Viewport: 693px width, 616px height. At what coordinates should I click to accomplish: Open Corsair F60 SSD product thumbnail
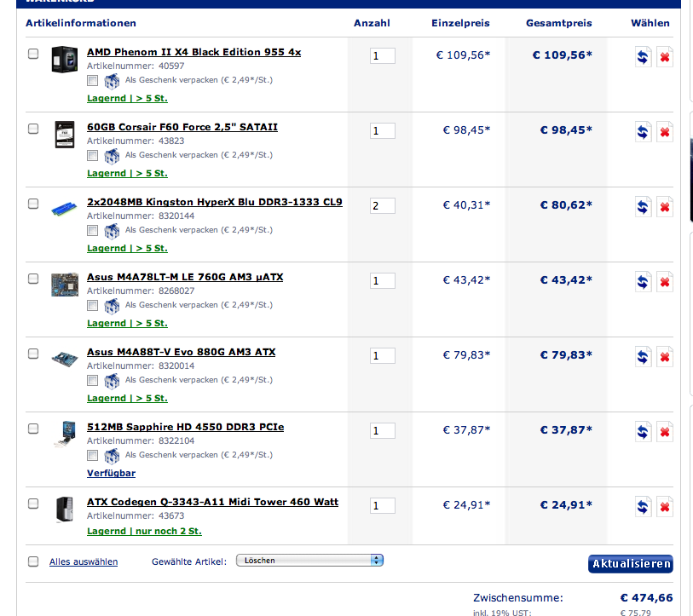click(65, 135)
